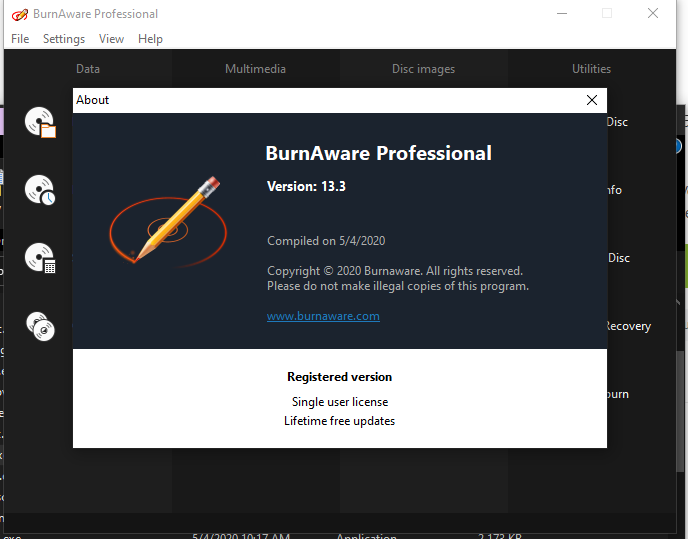Click the About dialog title text
The width and height of the screenshot is (688, 539).
(x=92, y=100)
